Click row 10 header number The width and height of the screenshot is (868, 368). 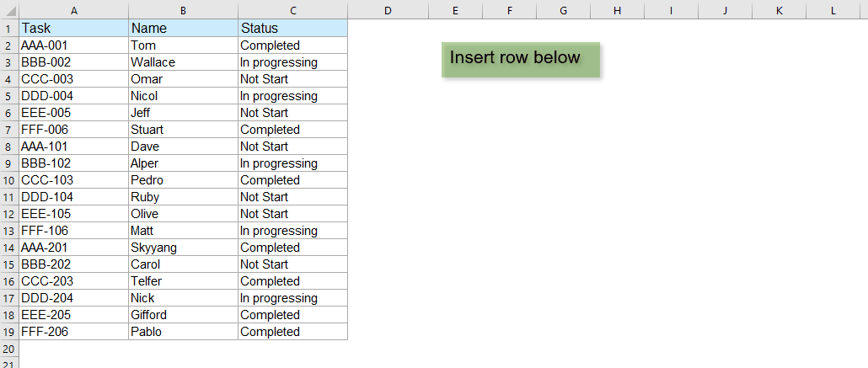coord(9,180)
